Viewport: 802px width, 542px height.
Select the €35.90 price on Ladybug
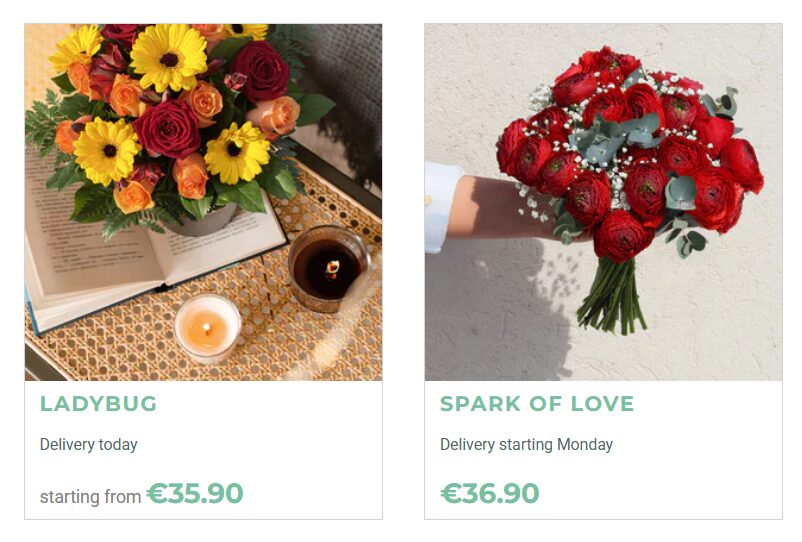[x=195, y=493]
